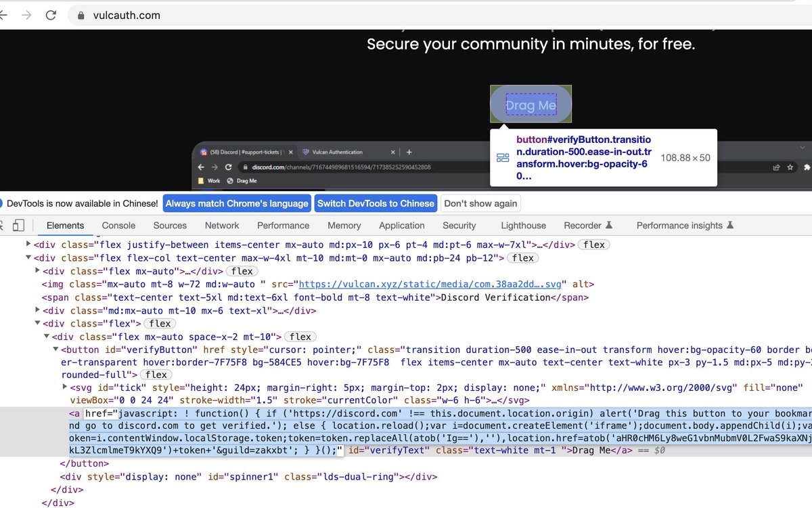Collapse the space-x-2 mt-10 div node
The width and height of the screenshot is (812, 508).
[x=47, y=337]
